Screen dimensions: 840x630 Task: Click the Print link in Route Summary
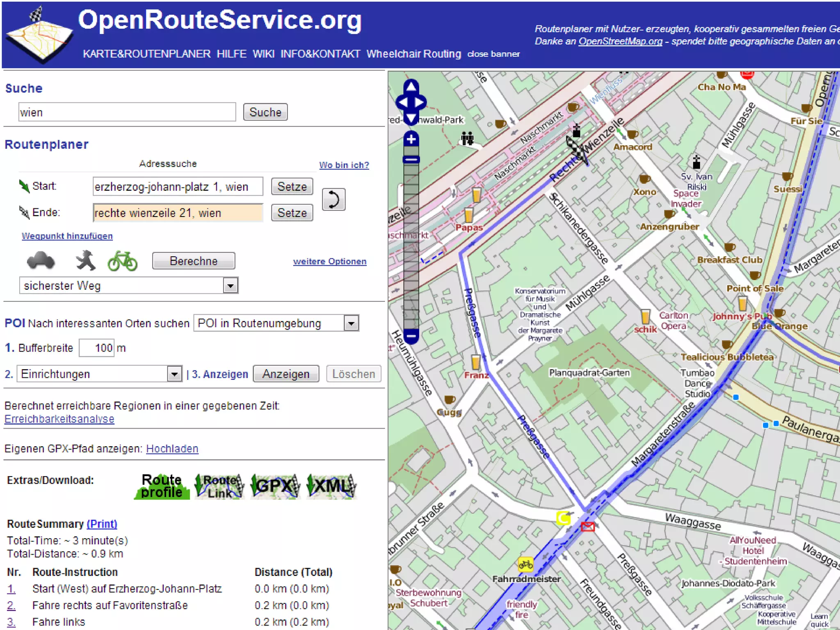pos(102,524)
